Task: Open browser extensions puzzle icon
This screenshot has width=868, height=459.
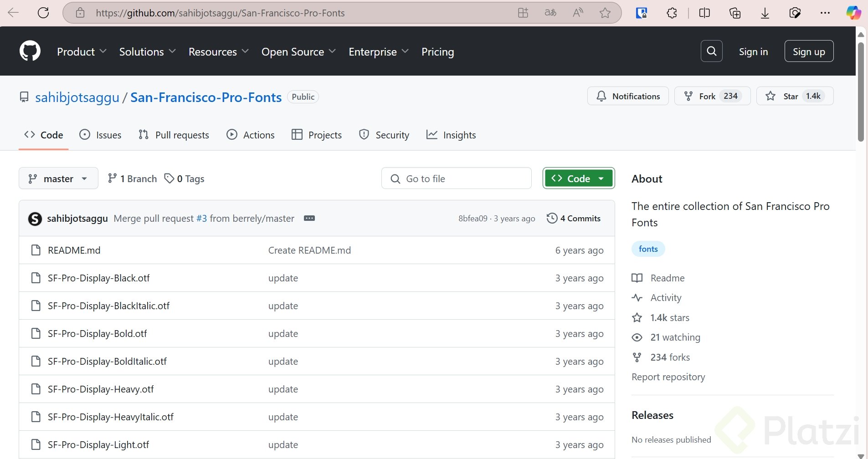Action: click(672, 13)
